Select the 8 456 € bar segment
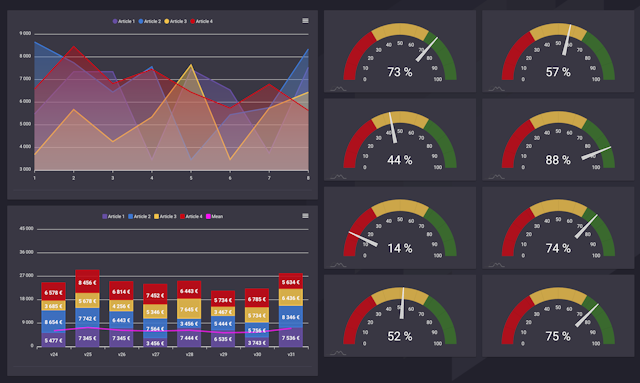 [87, 282]
